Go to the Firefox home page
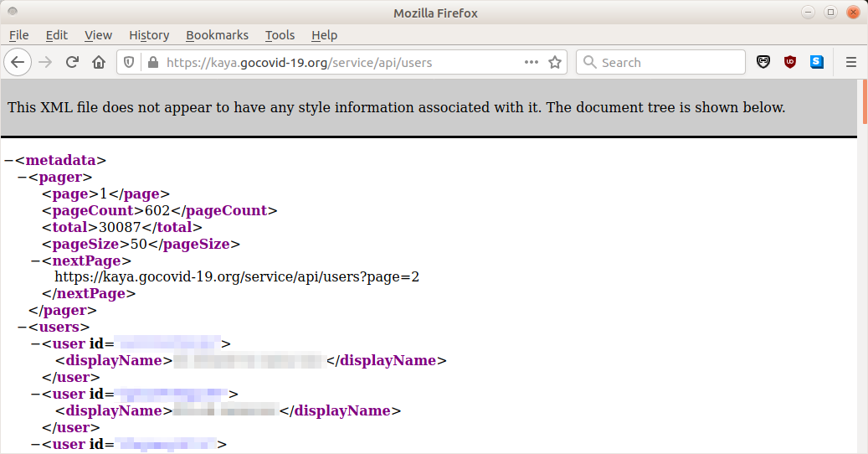Screen dimensions: 868x454 pos(99,62)
